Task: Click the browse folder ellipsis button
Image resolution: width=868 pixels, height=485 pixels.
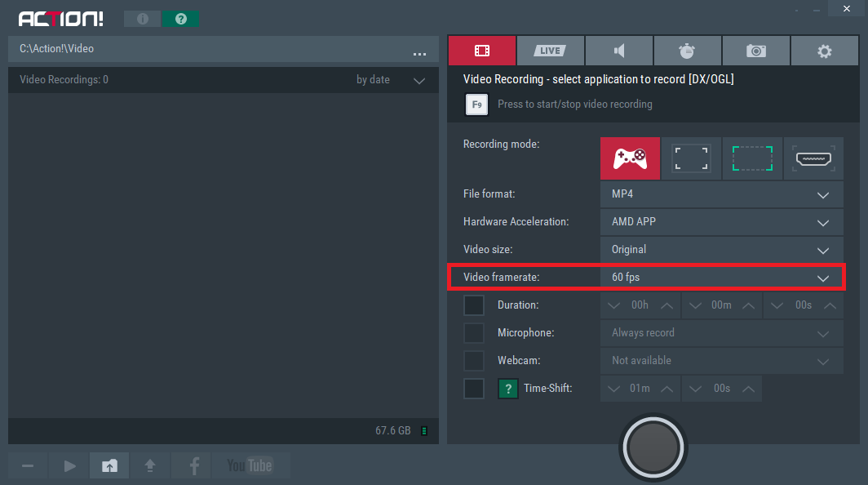Action: click(419, 53)
